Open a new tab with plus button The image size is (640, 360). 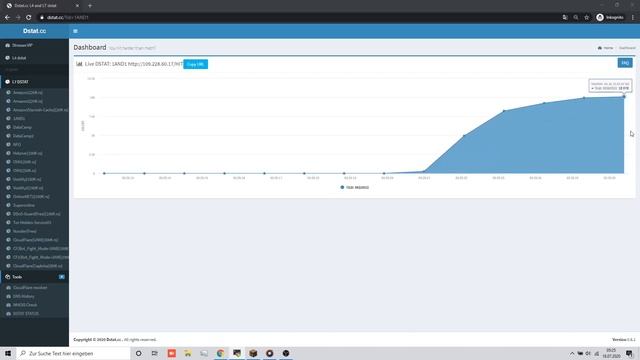[90, 6]
